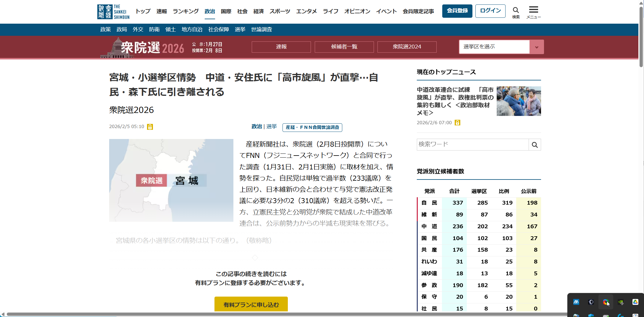Viewport: 644px width, 317px height.
Task: Click the 中道 row party name
Action: (429, 227)
